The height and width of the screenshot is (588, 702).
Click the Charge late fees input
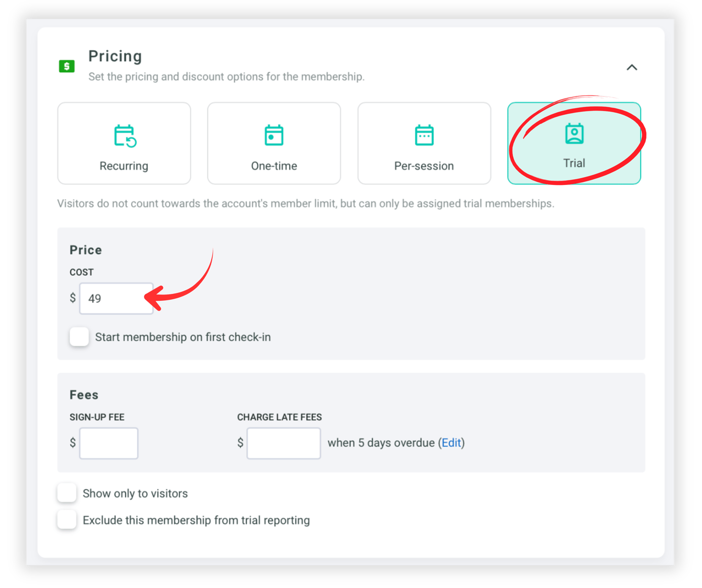(x=283, y=443)
